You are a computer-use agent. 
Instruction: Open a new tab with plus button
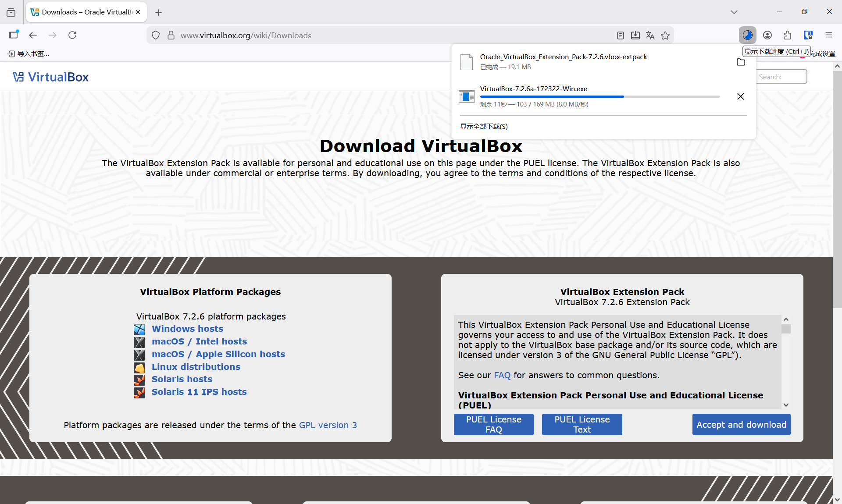[159, 12]
